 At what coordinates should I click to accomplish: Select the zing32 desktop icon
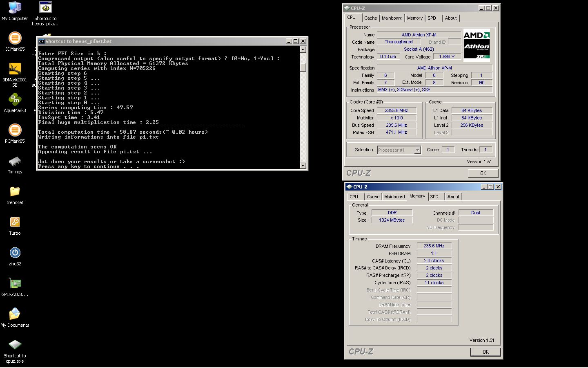click(x=15, y=256)
